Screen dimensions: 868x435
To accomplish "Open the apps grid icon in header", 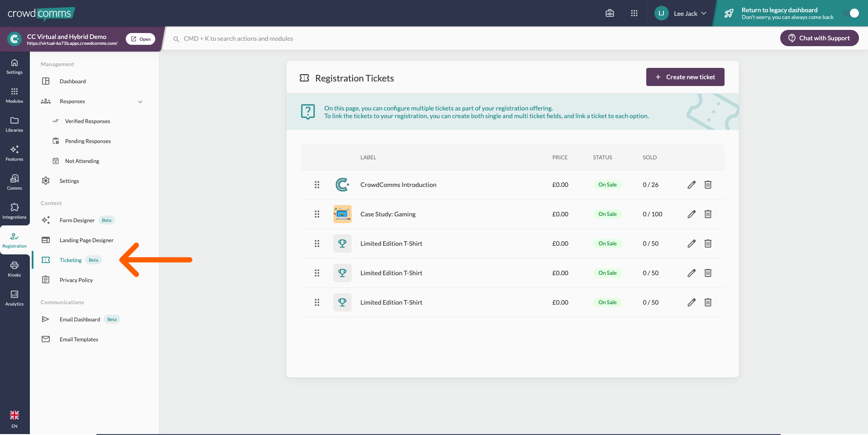I will tap(634, 13).
